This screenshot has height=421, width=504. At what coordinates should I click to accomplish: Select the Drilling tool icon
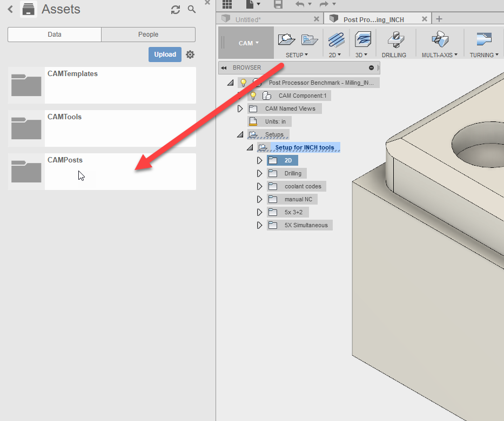coord(396,39)
